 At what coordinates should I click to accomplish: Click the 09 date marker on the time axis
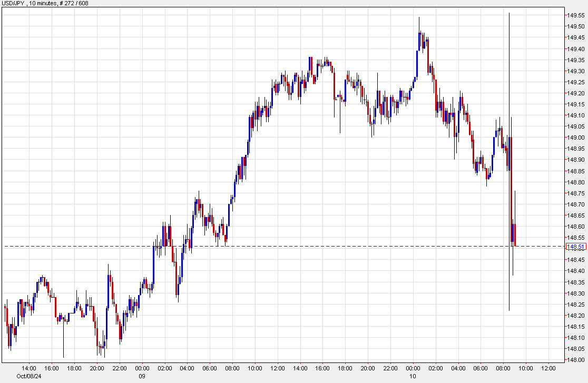[x=142, y=377]
